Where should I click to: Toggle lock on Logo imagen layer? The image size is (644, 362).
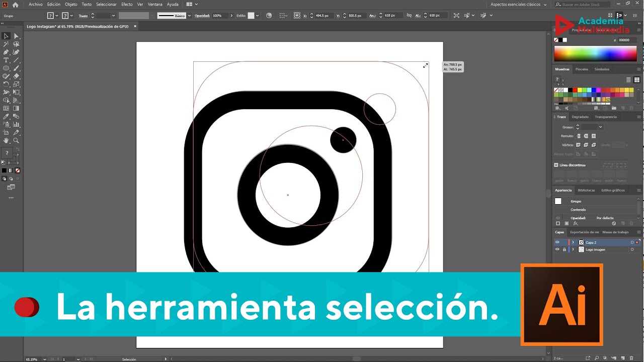point(564,249)
